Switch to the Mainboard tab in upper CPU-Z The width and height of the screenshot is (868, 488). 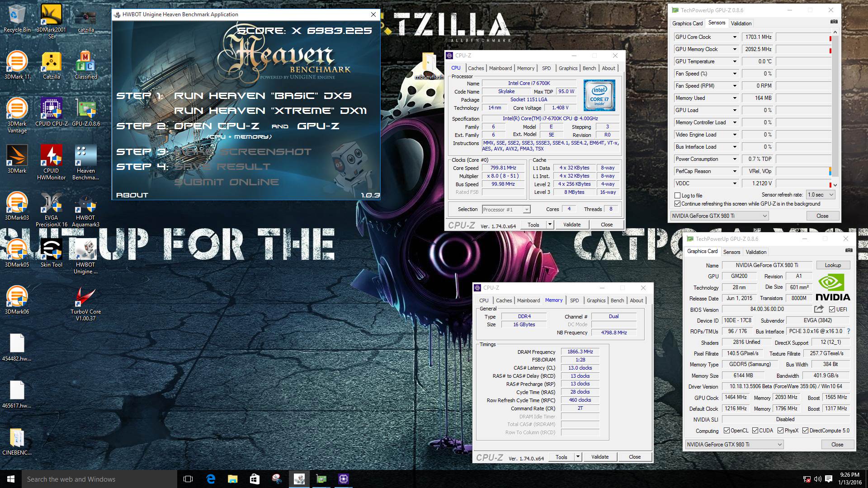pyautogui.click(x=500, y=68)
